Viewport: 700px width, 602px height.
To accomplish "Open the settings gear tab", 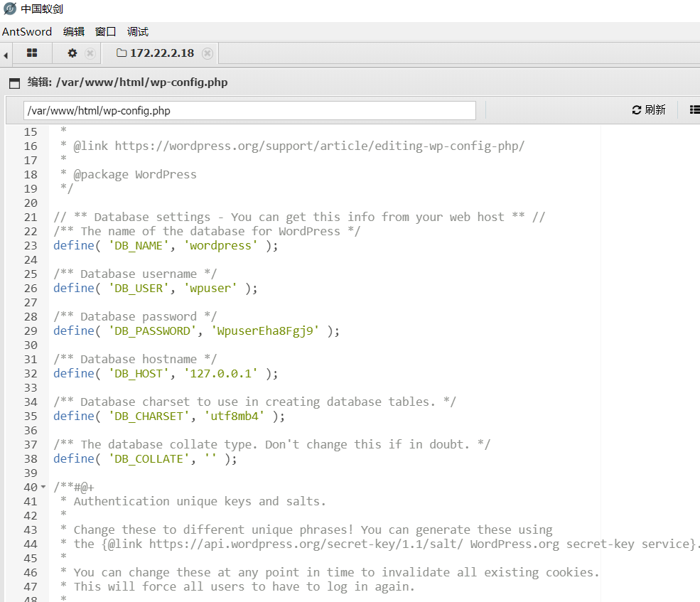I will [x=72, y=53].
